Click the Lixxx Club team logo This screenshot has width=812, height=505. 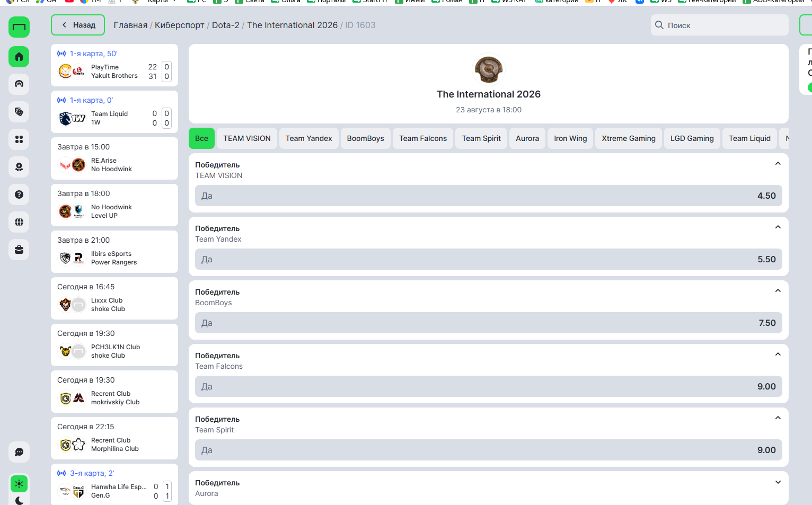click(65, 305)
